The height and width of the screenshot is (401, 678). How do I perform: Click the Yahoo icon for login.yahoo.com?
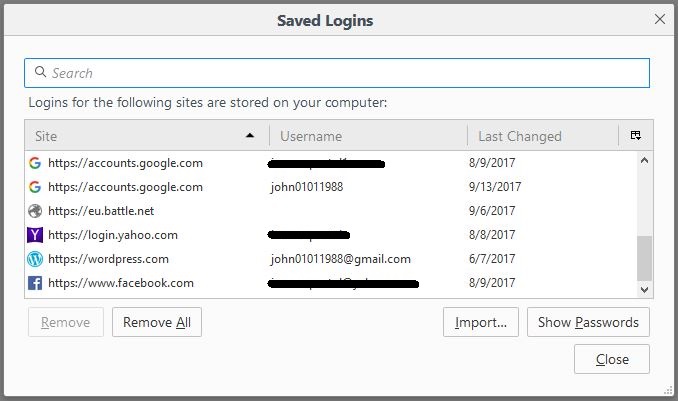coord(35,235)
